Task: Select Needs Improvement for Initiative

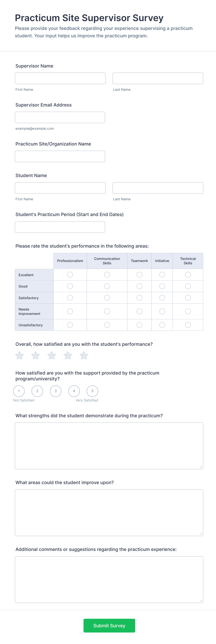Action: pyautogui.click(x=162, y=311)
